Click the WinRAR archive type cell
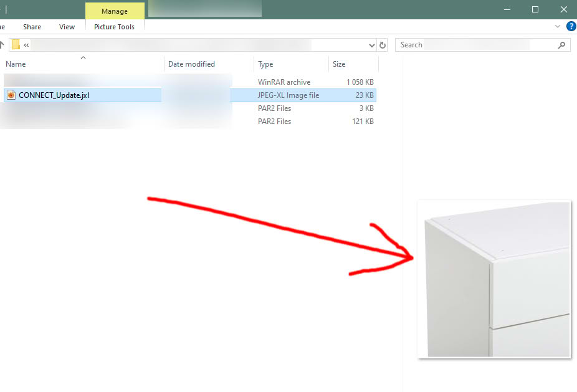Screen dimensions: 577x392 point(284,82)
